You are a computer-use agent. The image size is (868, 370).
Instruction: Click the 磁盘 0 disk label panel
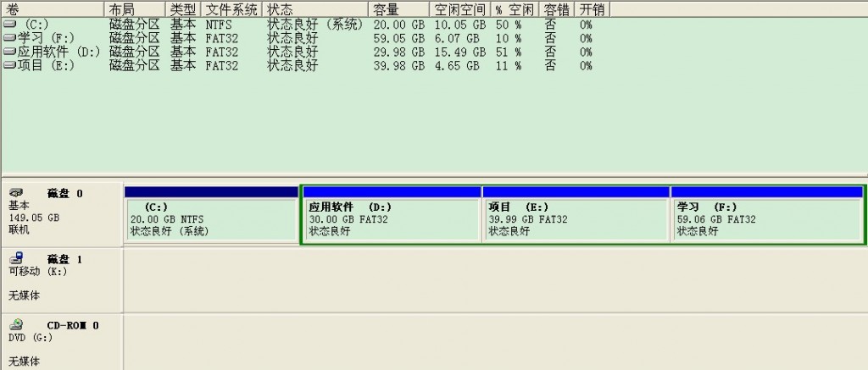pos(61,214)
